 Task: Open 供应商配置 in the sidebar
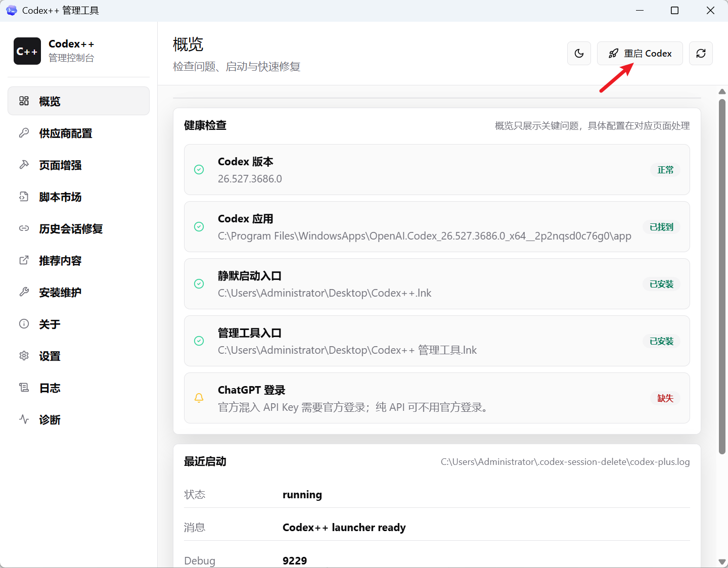click(x=78, y=133)
